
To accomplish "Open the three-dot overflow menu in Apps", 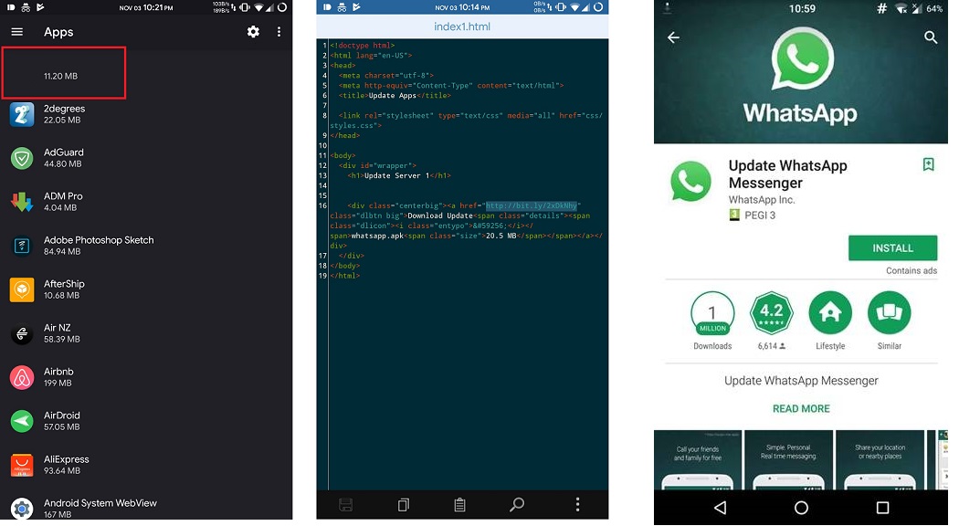I will (x=279, y=32).
